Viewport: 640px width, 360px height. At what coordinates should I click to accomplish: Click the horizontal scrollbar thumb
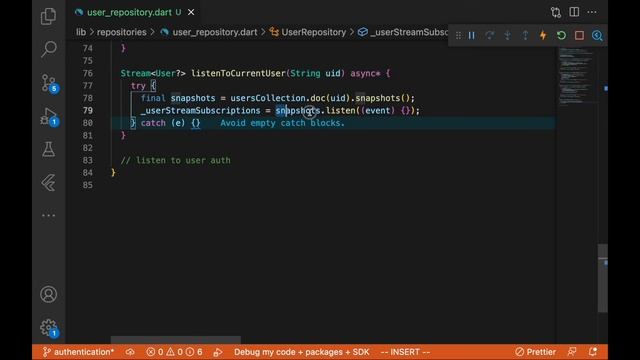(176, 340)
